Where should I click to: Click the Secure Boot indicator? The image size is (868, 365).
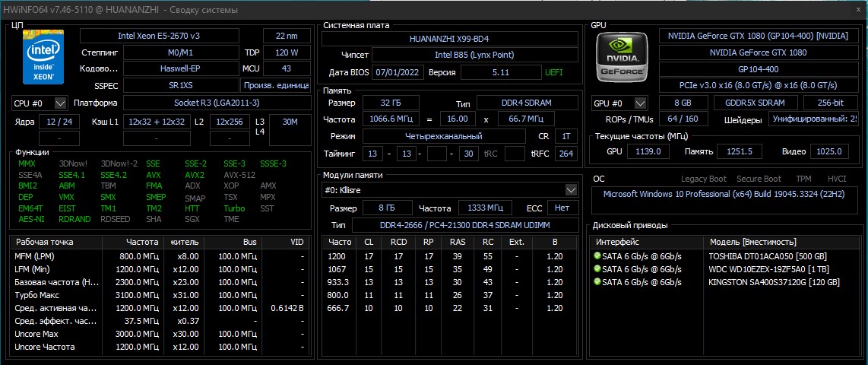tap(759, 179)
